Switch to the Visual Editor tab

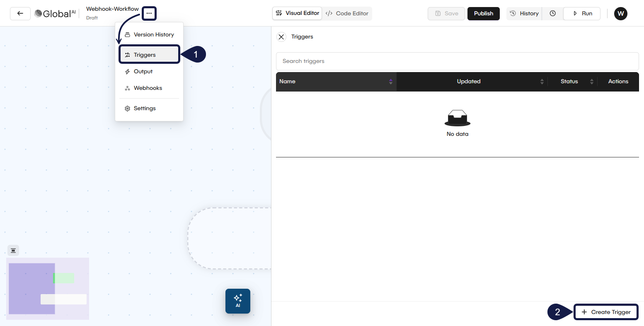(x=297, y=13)
